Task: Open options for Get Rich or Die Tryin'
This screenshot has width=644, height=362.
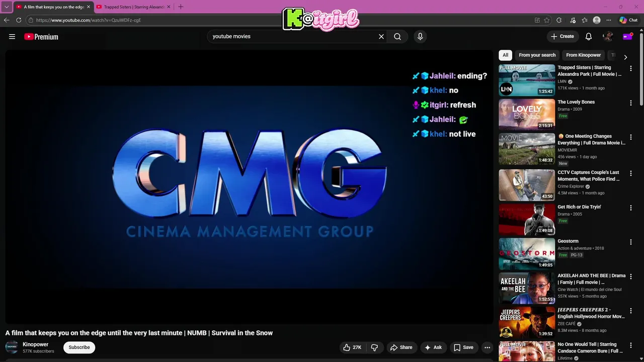Action: click(631, 208)
